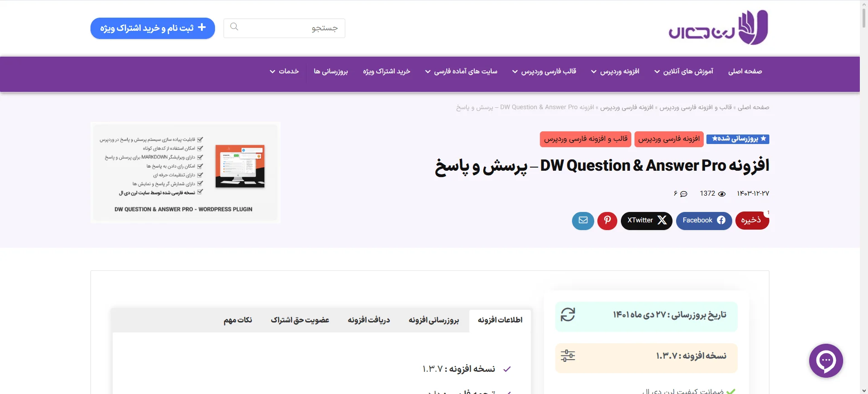
Task: Click نسخه افزونه ۱.۳.۷ card text
Action: click(691, 356)
